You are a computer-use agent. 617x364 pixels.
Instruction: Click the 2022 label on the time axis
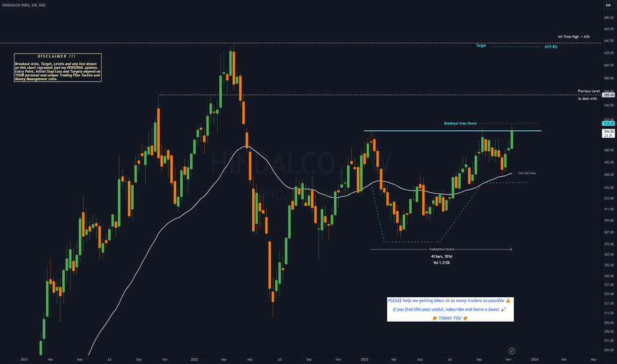click(x=194, y=359)
